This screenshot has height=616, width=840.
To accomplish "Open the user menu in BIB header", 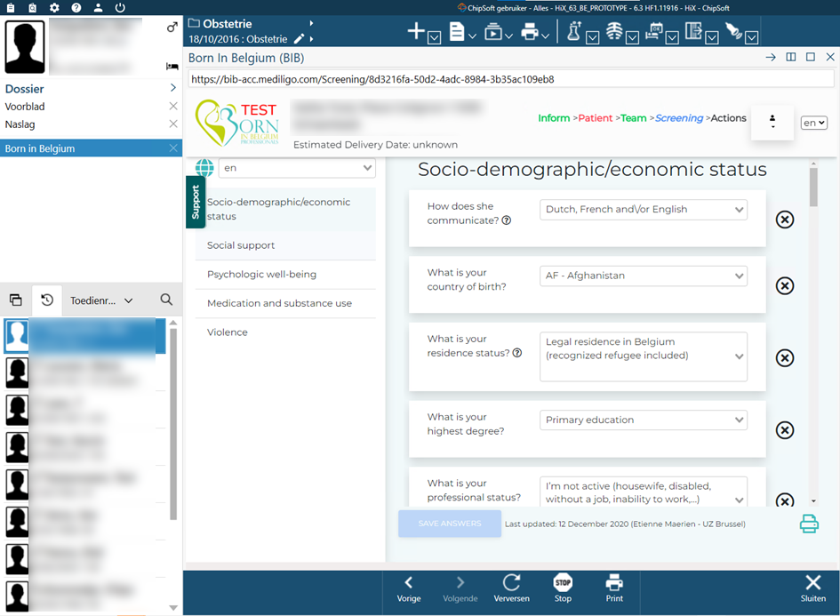I will coord(772,122).
